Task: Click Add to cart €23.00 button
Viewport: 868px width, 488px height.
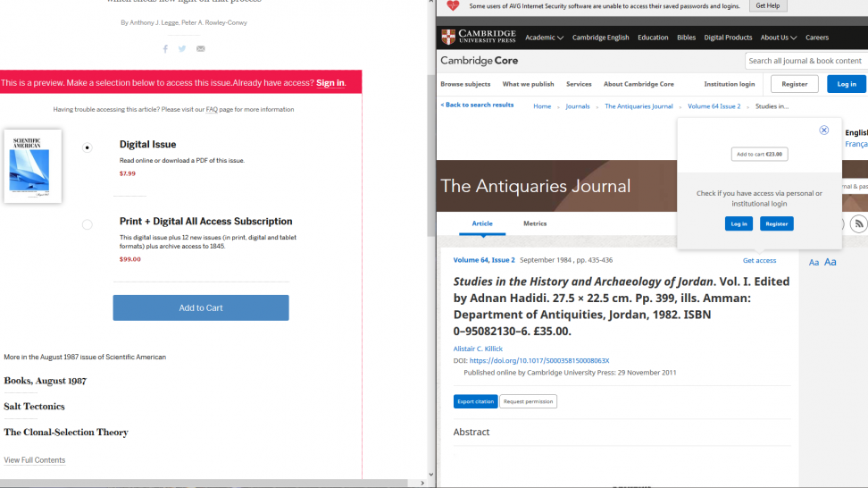Action: click(x=759, y=154)
